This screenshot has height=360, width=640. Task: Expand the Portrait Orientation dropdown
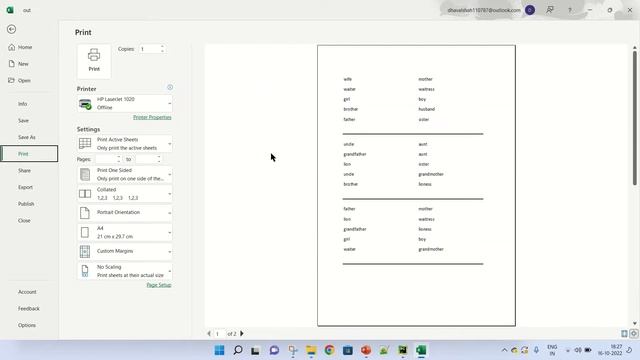pyautogui.click(x=124, y=213)
